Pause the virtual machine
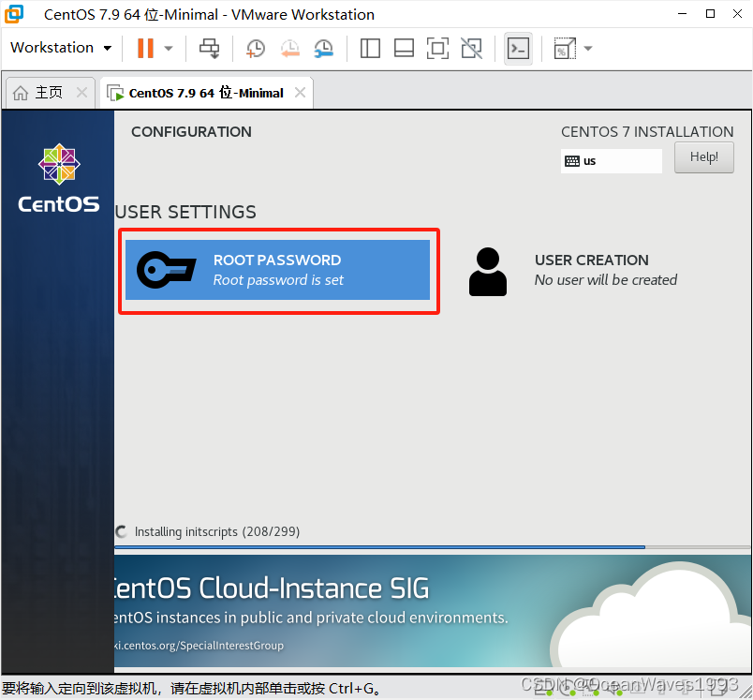This screenshot has width=753, height=700. coord(145,48)
